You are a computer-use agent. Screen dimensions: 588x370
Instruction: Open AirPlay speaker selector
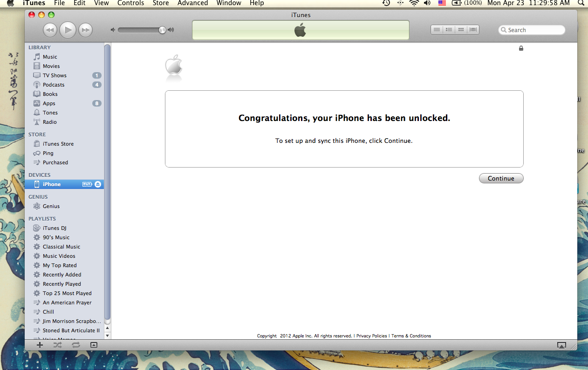[562, 345]
